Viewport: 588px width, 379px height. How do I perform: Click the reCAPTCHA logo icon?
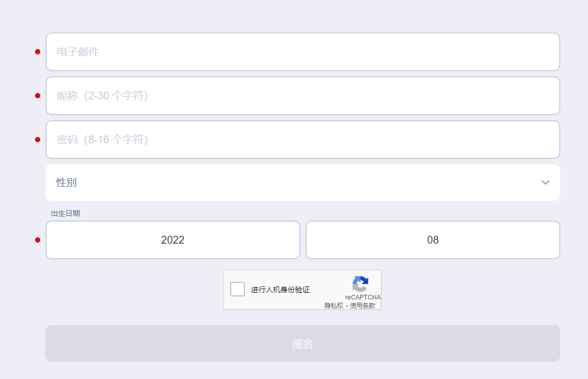(x=360, y=284)
